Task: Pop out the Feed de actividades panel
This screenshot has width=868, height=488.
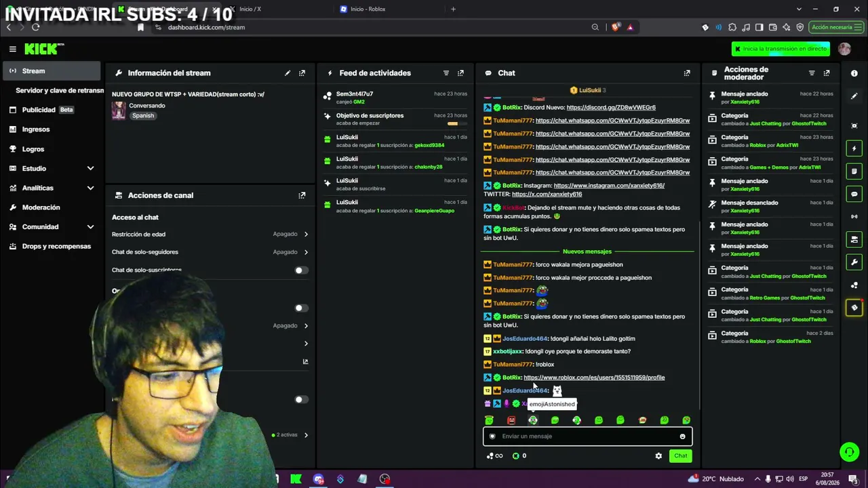Action: pos(461,73)
